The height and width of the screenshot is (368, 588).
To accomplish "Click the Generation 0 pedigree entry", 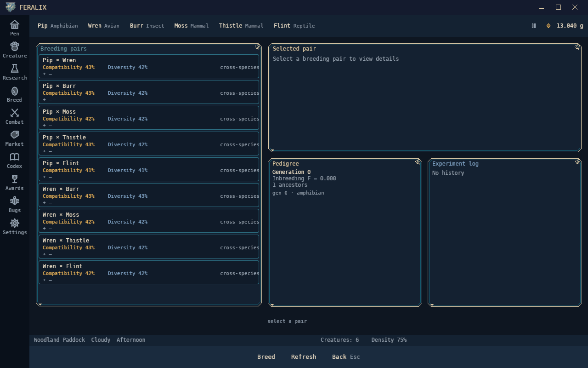I will 291,172.
